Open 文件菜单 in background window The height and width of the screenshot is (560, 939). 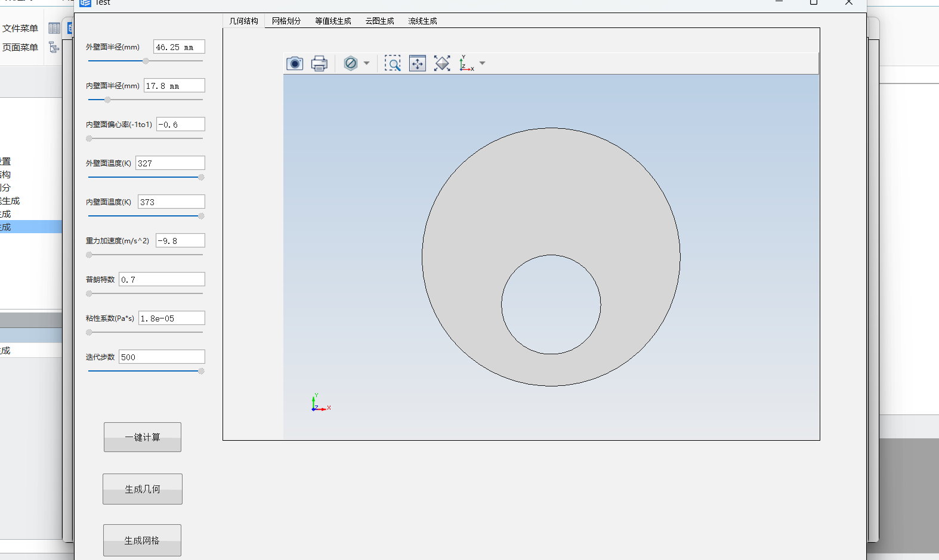[20, 28]
